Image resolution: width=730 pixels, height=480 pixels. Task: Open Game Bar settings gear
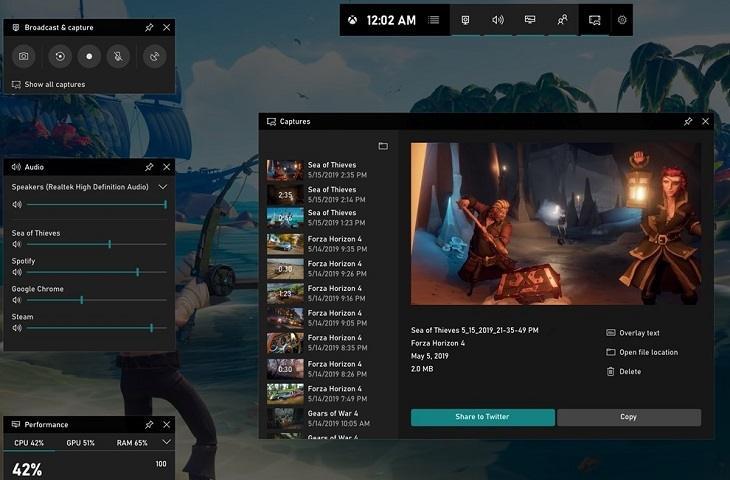click(622, 20)
